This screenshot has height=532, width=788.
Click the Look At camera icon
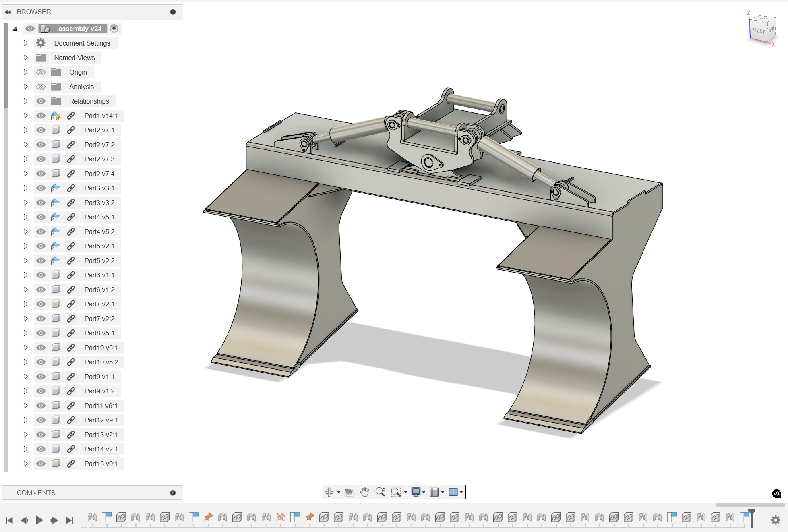(x=349, y=492)
